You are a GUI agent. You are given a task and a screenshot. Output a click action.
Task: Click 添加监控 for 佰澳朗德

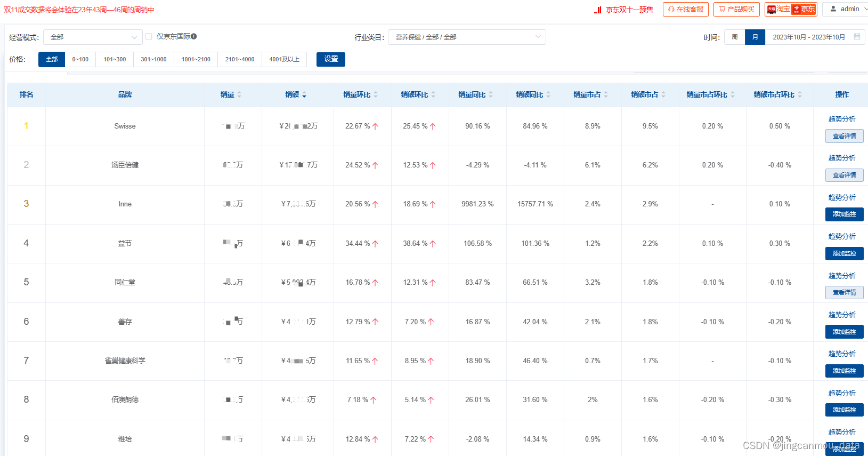click(845, 410)
